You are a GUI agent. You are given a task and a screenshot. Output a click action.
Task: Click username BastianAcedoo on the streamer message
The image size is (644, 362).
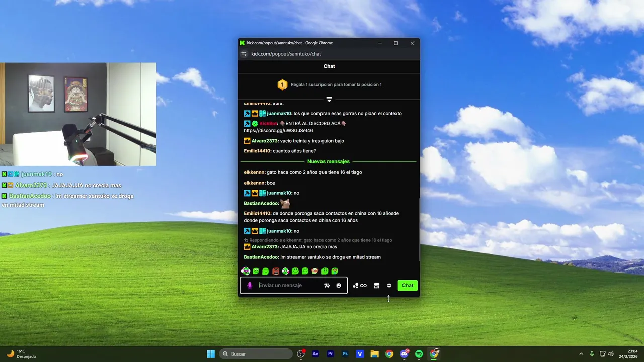click(261, 257)
